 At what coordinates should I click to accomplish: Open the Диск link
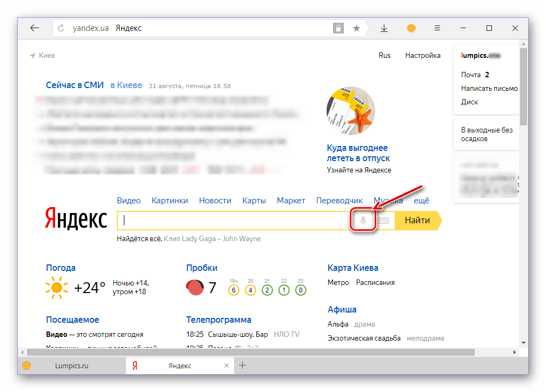coord(469,102)
